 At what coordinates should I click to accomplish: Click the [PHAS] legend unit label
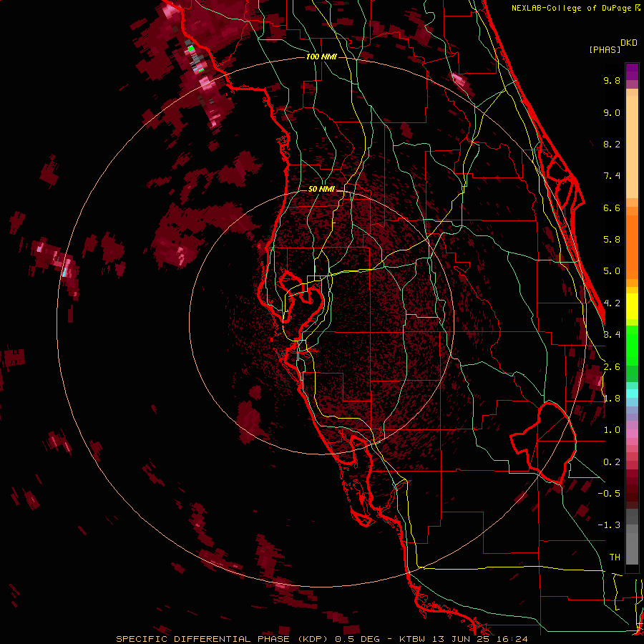(x=605, y=49)
